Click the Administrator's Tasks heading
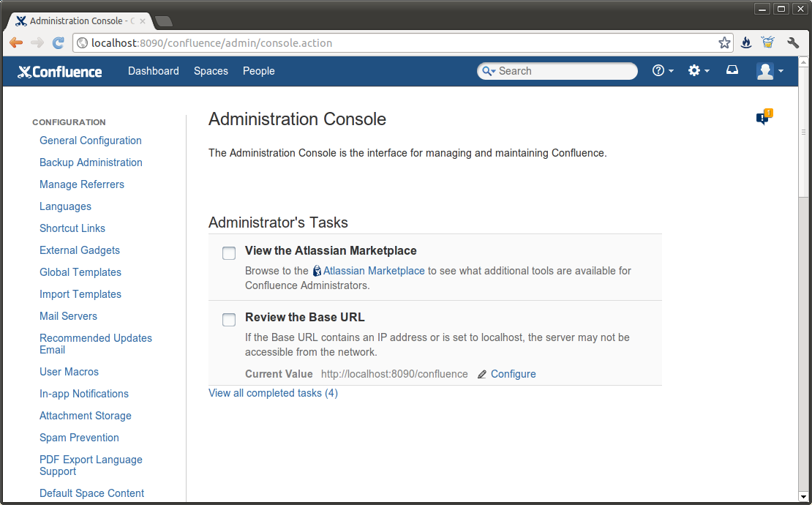 pyautogui.click(x=278, y=222)
